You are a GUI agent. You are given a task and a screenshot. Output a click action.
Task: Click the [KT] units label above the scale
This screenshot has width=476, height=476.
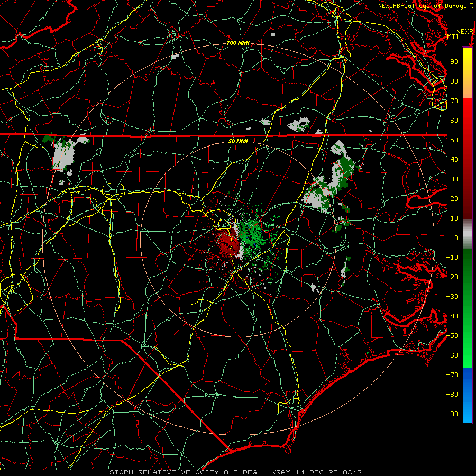point(452,36)
